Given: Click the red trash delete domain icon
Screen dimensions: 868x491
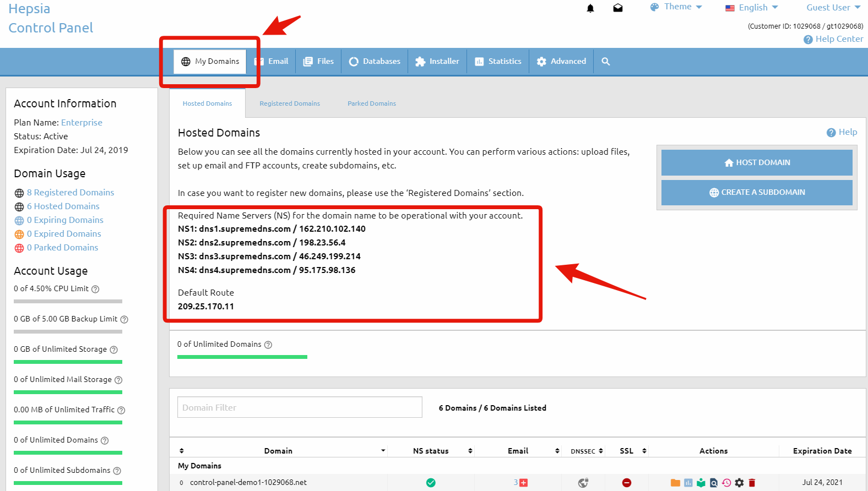Looking at the screenshot, I should tap(752, 483).
